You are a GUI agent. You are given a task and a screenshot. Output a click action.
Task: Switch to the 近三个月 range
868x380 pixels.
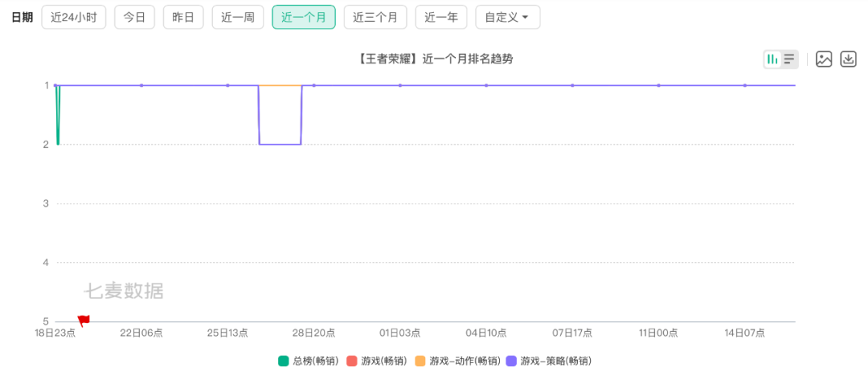[375, 17]
